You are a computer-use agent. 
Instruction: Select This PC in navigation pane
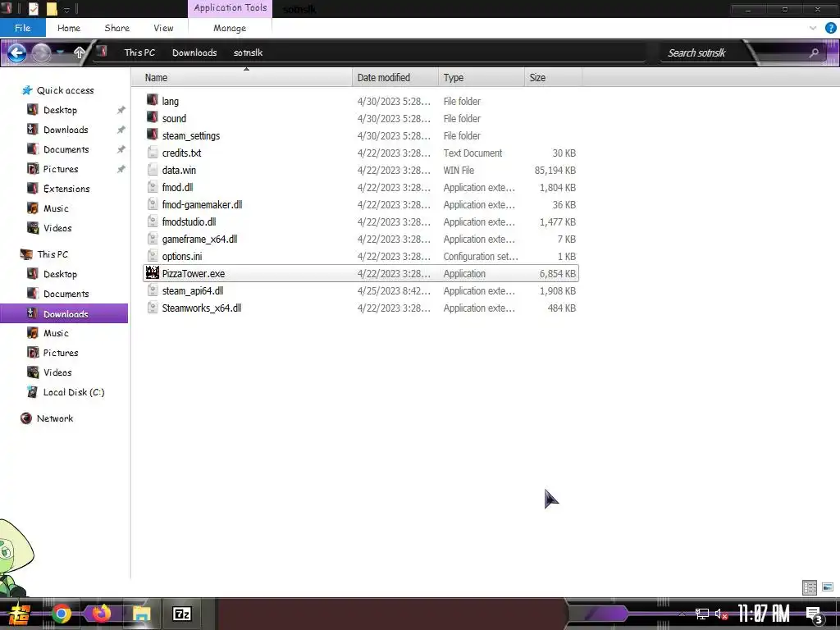point(52,254)
